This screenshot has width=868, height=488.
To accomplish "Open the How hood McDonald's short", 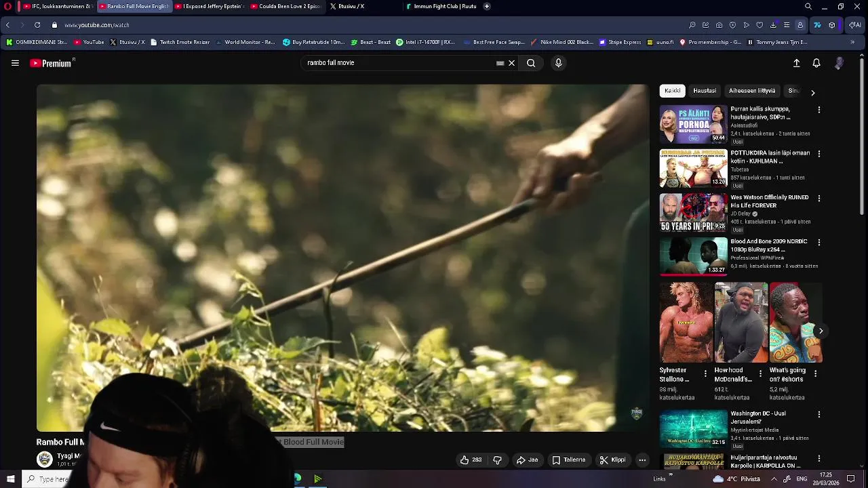I will 741,323.
